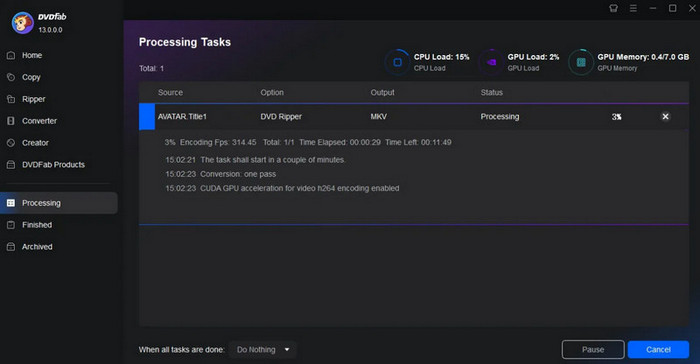
Task: Click the Converter module icon
Action: [x=11, y=121]
